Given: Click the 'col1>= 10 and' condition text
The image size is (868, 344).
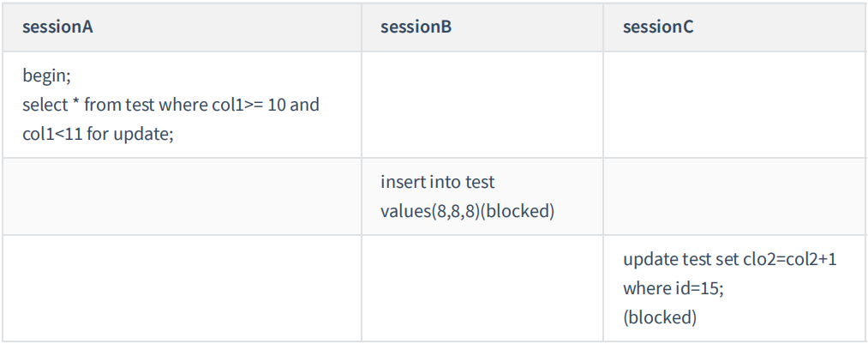Looking at the screenshot, I should [264, 106].
